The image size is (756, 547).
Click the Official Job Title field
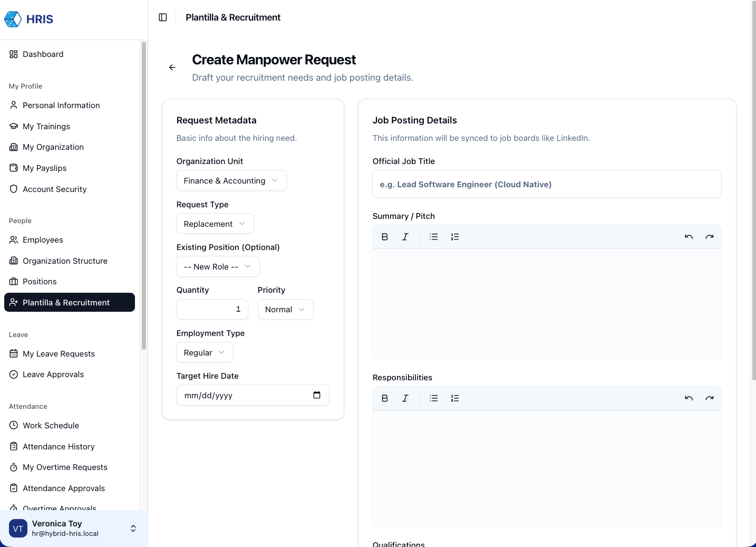coord(547,184)
